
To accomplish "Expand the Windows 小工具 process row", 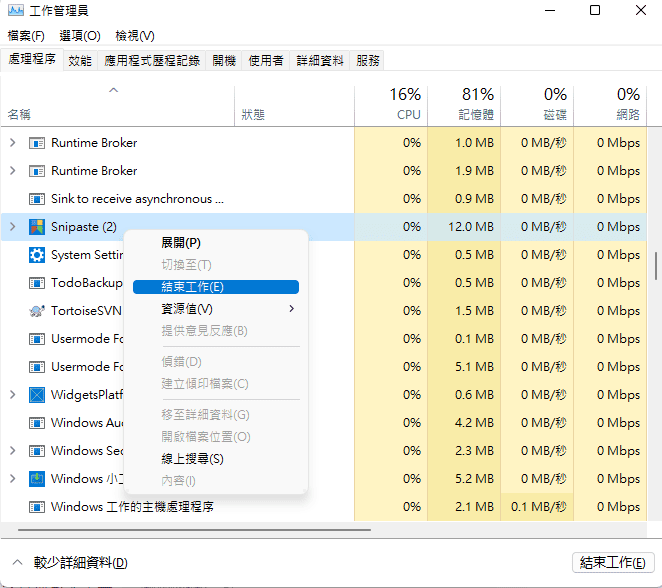I will click(13, 478).
